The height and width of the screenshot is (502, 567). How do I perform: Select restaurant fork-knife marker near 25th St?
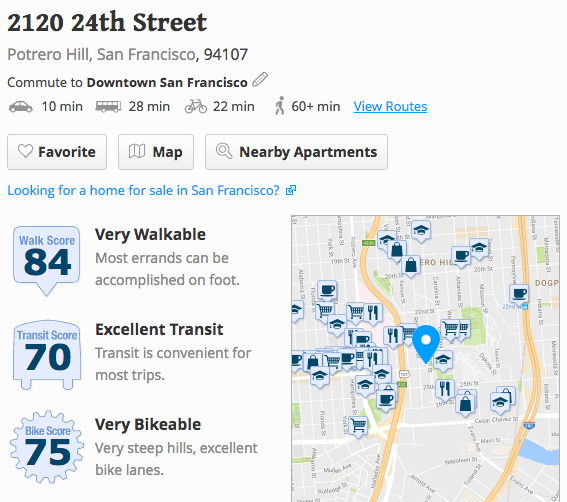click(x=444, y=390)
